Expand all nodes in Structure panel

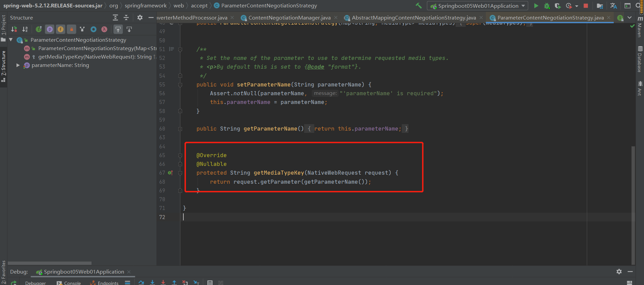click(x=115, y=17)
